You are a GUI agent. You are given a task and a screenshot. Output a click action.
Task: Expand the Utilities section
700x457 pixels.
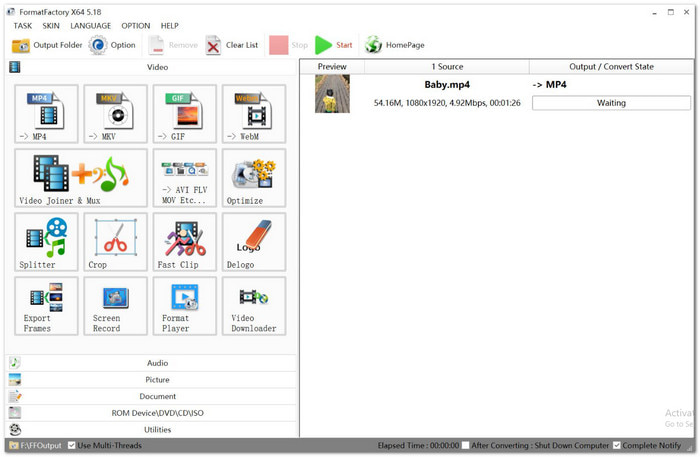click(x=155, y=430)
